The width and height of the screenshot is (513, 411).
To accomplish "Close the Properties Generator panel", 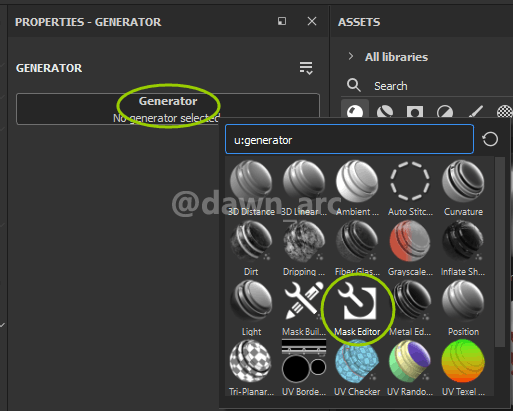I will (312, 21).
